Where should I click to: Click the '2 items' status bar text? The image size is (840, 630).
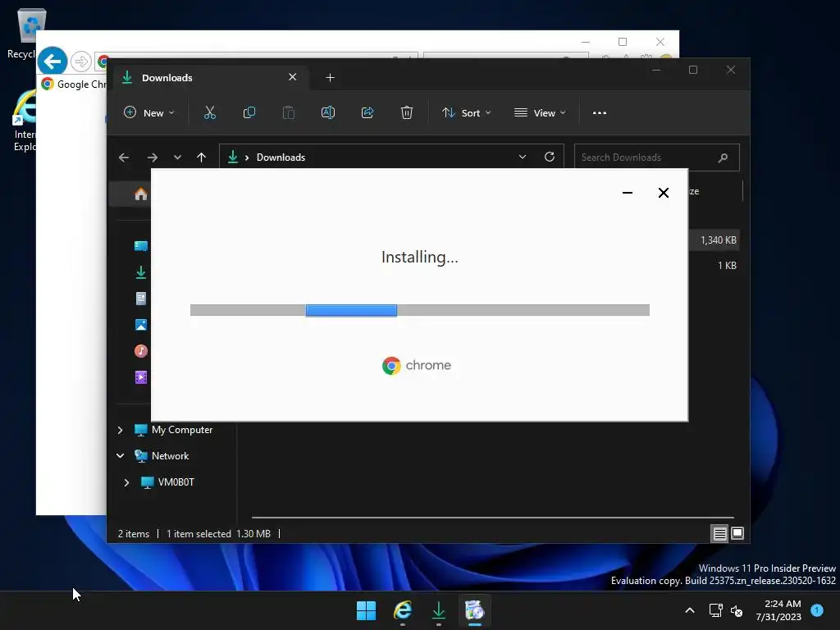click(134, 533)
